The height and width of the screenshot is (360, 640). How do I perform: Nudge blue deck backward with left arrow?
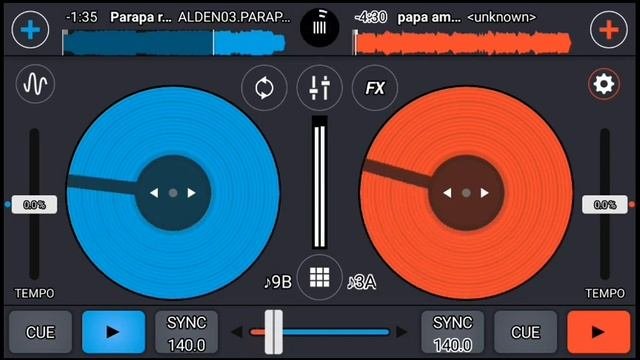click(x=154, y=193)
